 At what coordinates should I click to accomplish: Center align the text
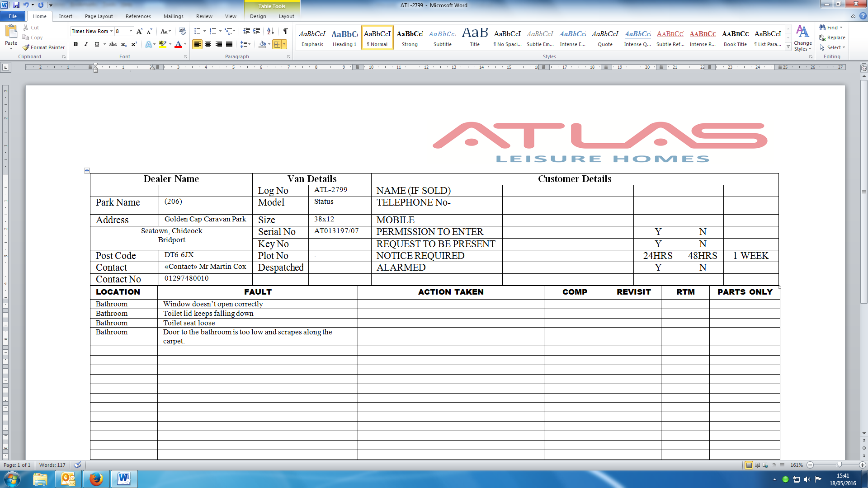208,44
